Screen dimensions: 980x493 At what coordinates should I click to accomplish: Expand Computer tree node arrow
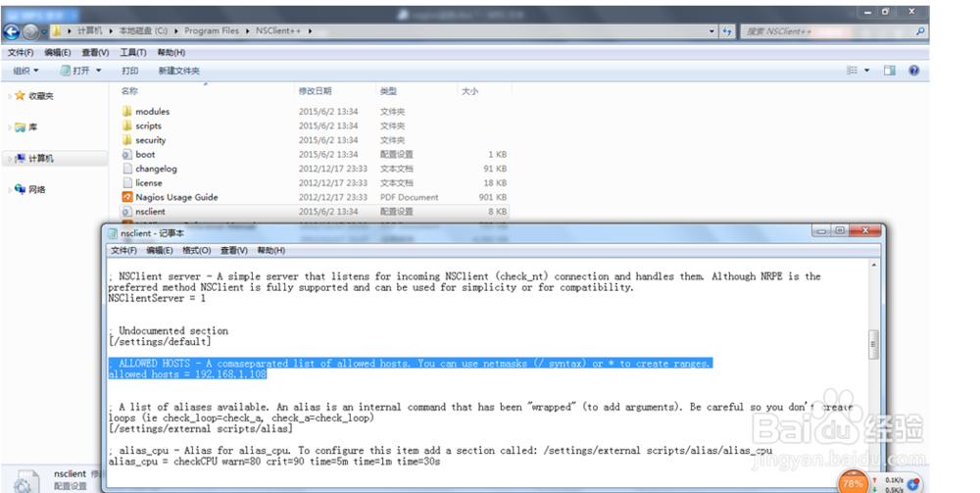pyautogui.click(x=10, y=159)
